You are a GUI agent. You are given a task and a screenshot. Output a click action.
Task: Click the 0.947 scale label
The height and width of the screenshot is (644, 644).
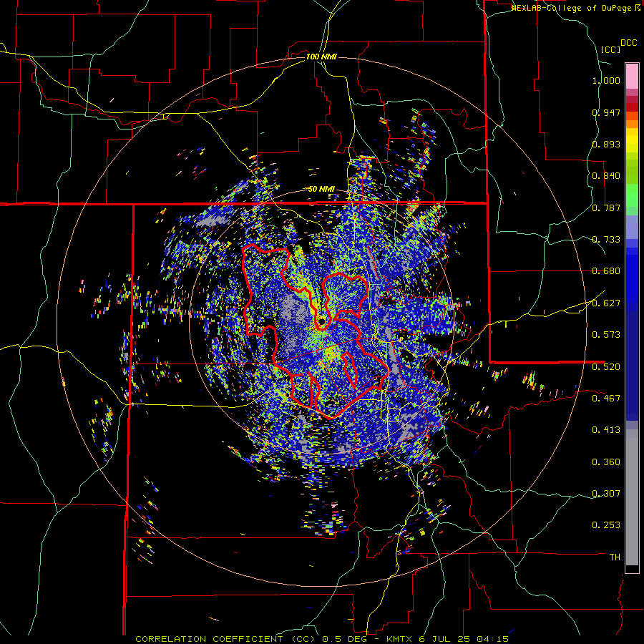[x=606, y=112]
